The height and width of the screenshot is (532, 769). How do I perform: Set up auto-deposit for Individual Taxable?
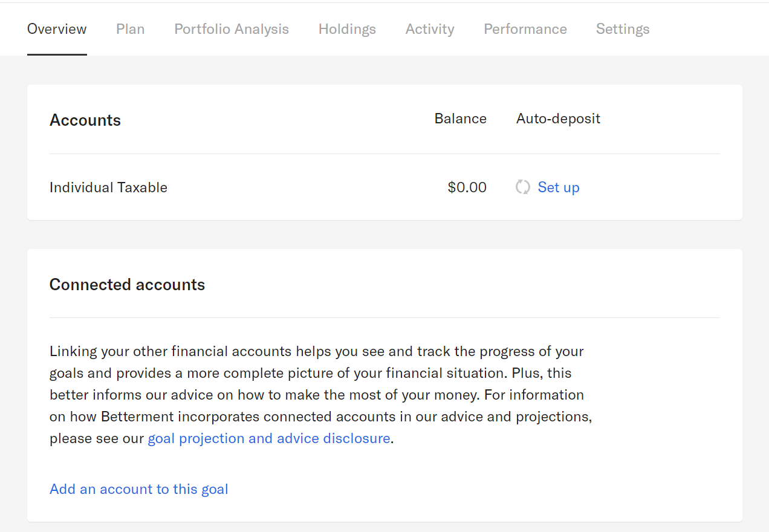point(558,187)
